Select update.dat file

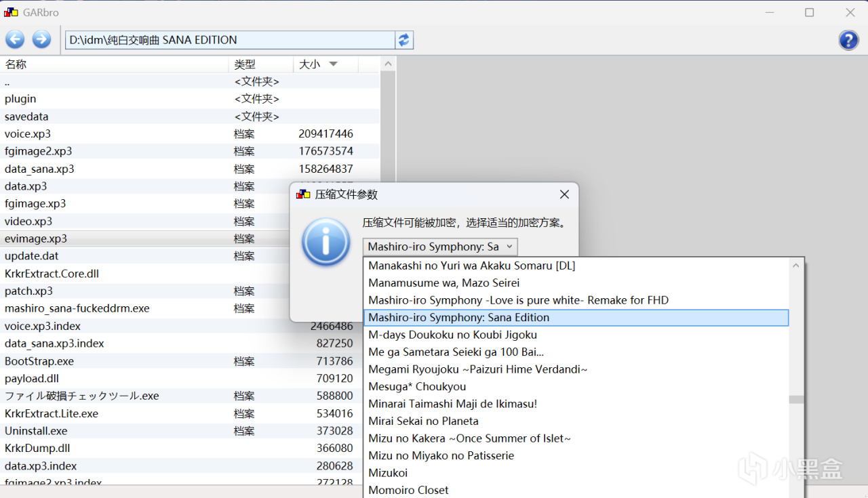point(144,256)
